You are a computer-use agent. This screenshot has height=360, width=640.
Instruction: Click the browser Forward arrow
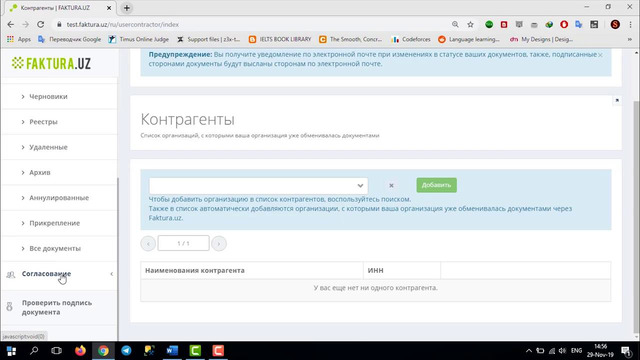(25, 24)
